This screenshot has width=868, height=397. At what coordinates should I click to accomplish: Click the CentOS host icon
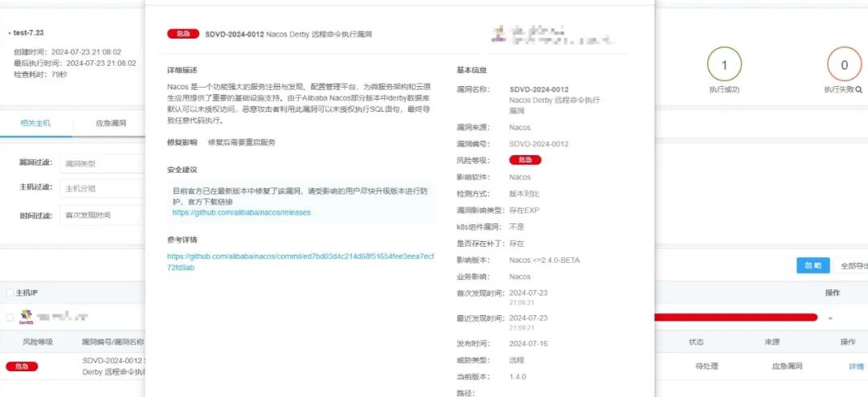click(x=26, y=316)
